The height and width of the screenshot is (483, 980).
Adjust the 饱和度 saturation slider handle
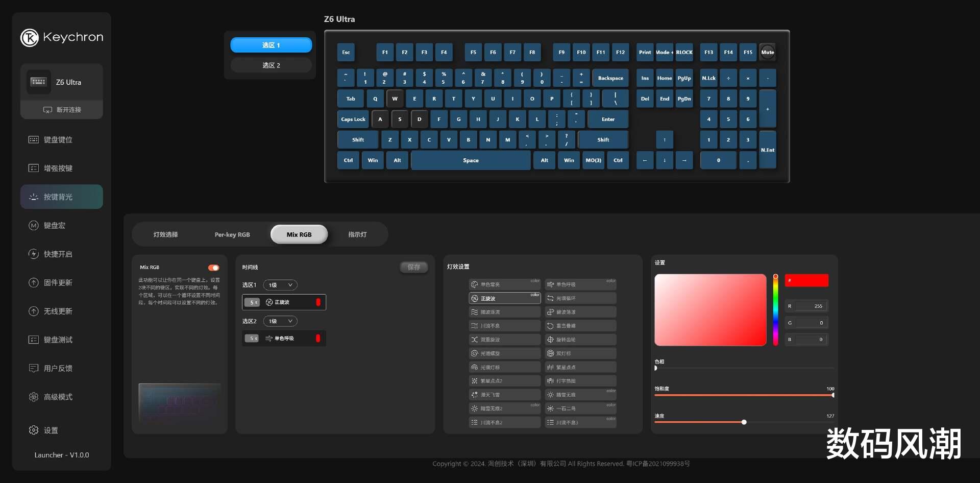(x=832, y=395)
